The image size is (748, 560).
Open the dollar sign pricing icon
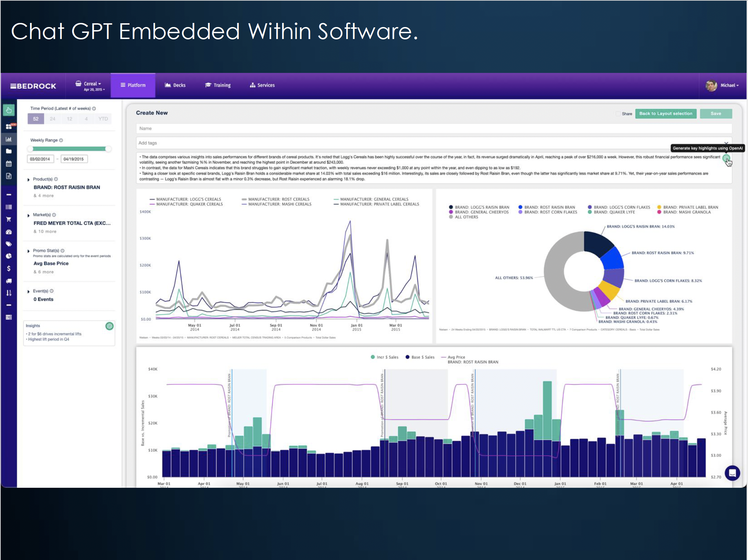point(9,268)
